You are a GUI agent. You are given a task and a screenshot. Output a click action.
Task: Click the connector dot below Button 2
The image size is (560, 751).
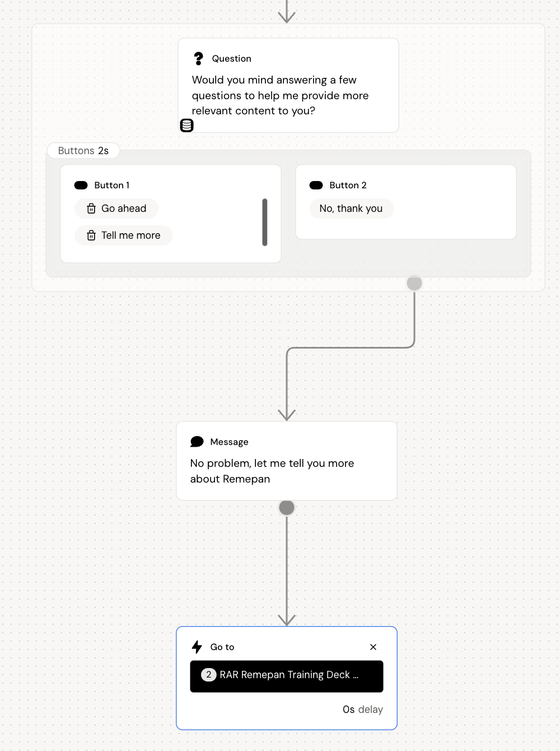click(x=414, y=283)
